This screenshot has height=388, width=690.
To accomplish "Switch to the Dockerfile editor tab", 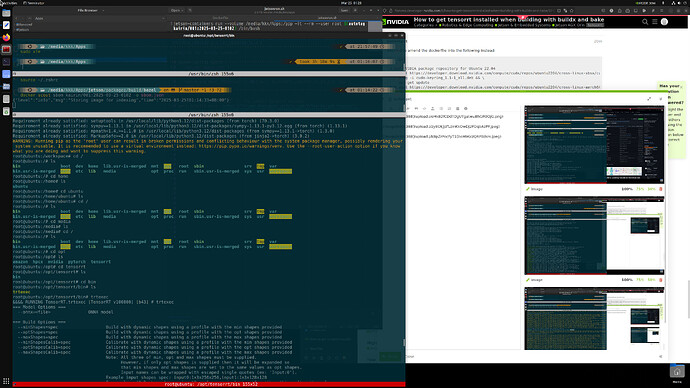I will [220, 18].
